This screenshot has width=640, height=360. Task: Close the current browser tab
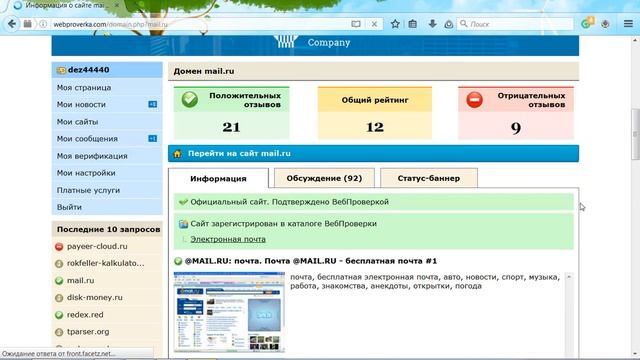point(116,6)
